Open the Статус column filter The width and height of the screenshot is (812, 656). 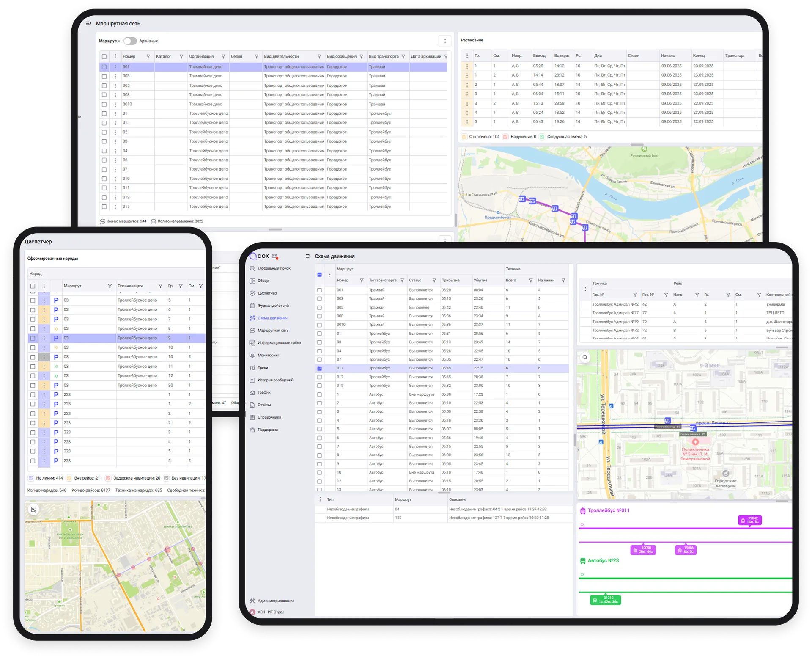434,281
